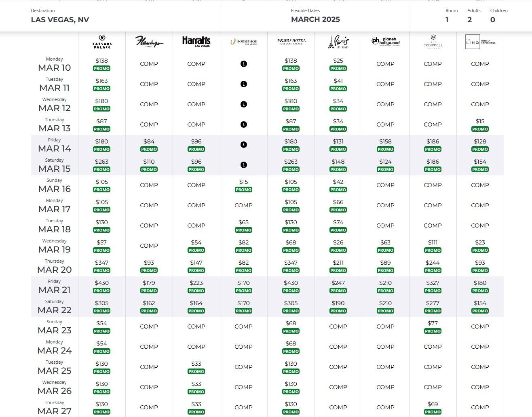Choose Flamingo COMP night on Mar 12
Image resolution: width=532 pixels, height=417 pixels.
[x=149, y=104]
